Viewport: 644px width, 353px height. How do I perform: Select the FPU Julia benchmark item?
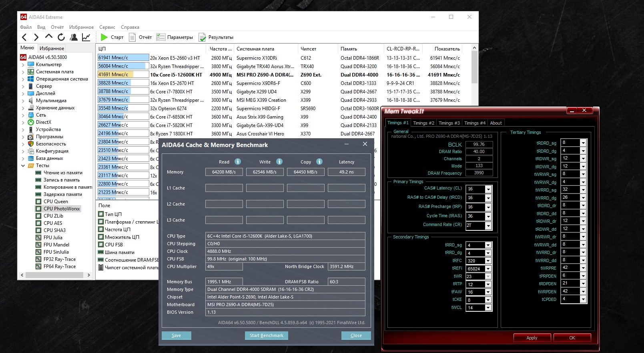click(x=53, y=238)
